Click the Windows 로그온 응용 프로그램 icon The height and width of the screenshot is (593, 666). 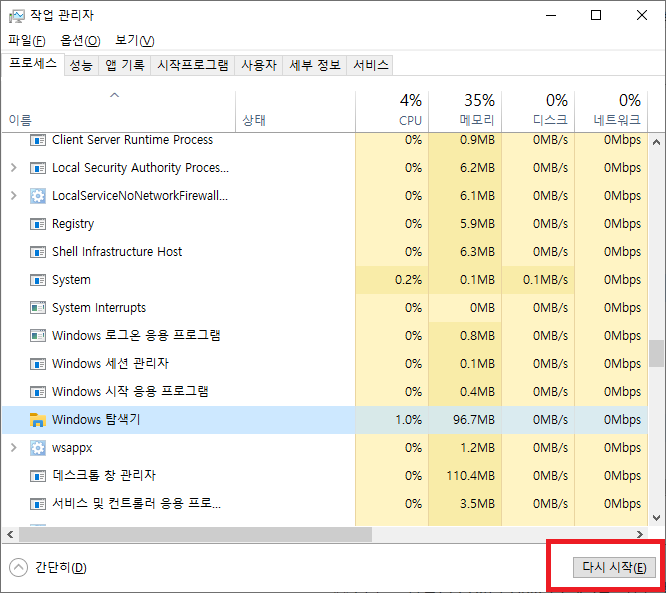[x=38, y=336]
